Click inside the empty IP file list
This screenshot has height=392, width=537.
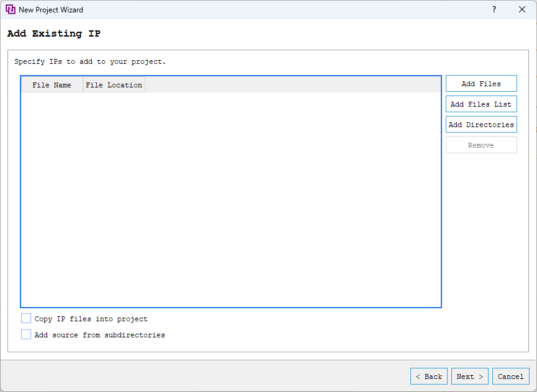click(230, 198)
